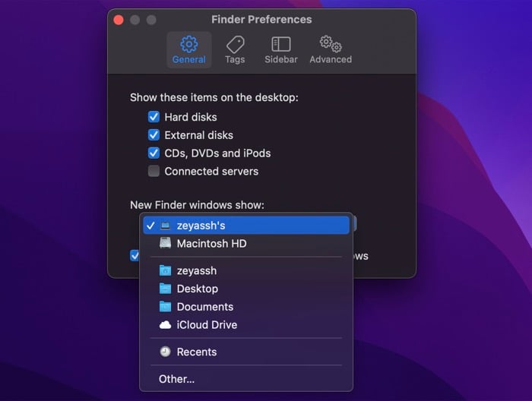The height and width of the screenshot is (401, 532).
Task: Click the Documents folder icon
Action: click(165, 306)
